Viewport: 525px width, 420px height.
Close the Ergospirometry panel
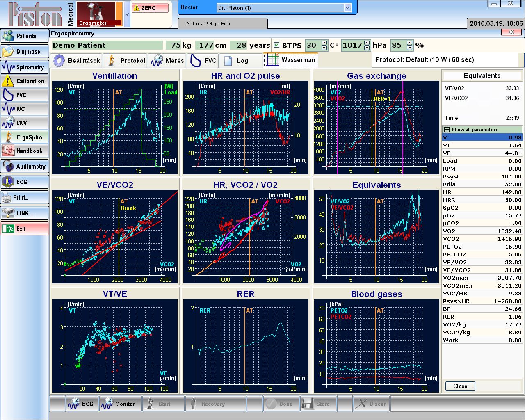[511, 32]
